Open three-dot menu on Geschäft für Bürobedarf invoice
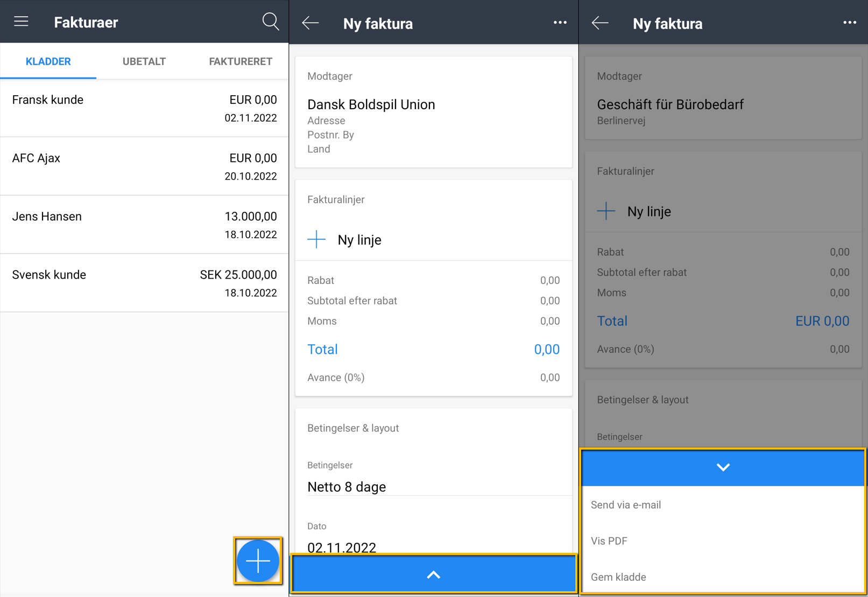 849,23
